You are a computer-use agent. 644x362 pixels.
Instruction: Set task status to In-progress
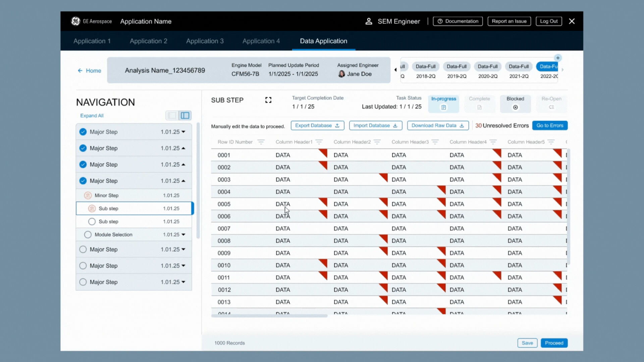click(x=443, y=103)
